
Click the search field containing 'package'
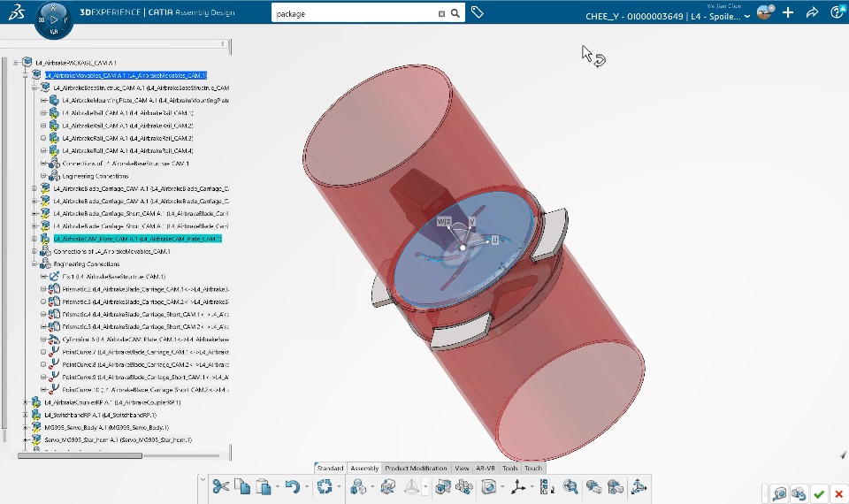(355, 13)
